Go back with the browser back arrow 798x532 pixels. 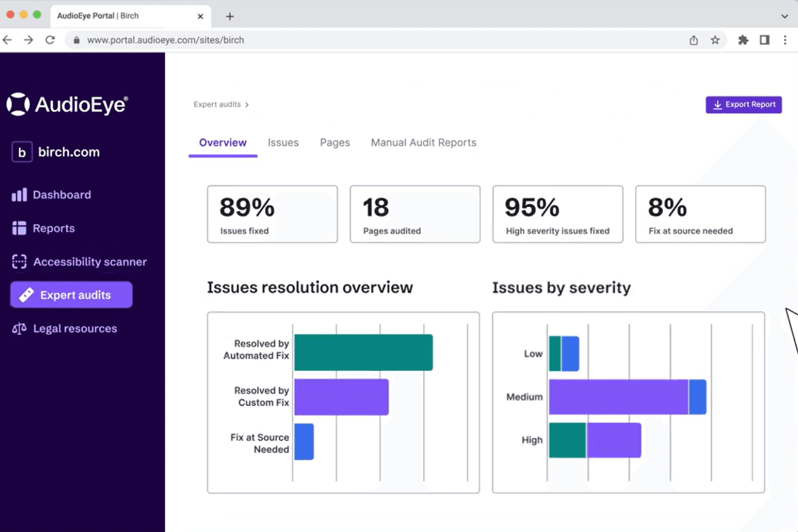(8, 40)
